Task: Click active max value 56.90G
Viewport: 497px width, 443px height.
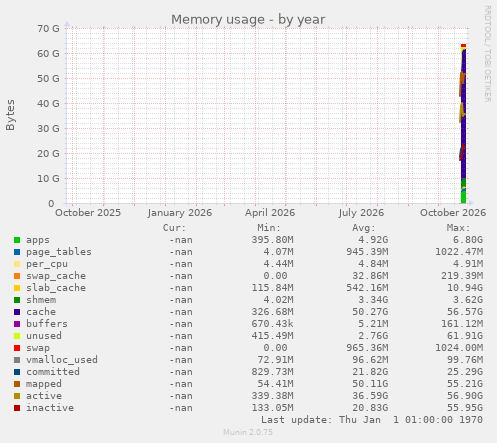Action: 465,396
